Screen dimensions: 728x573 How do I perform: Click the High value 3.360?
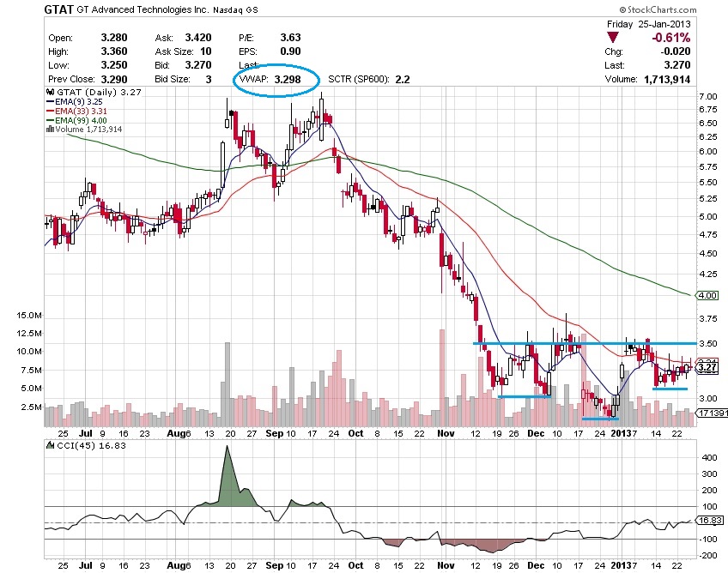114,51
